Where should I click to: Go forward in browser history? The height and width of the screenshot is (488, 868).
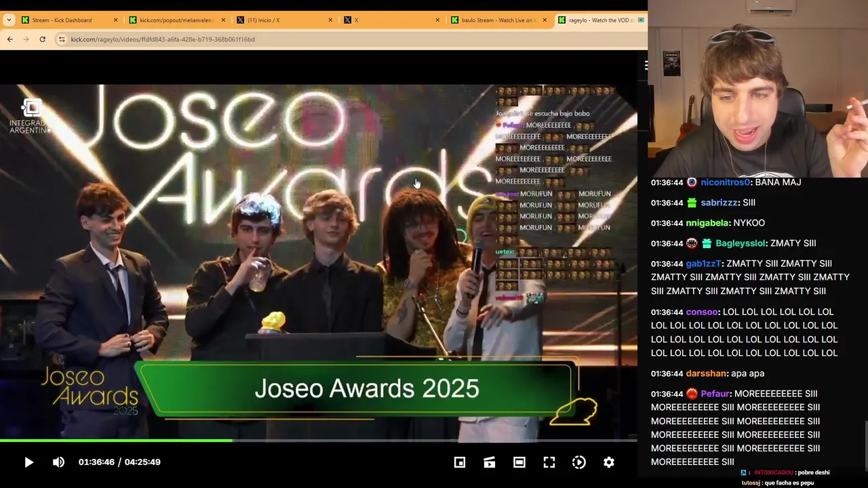(x=26, y=39)
